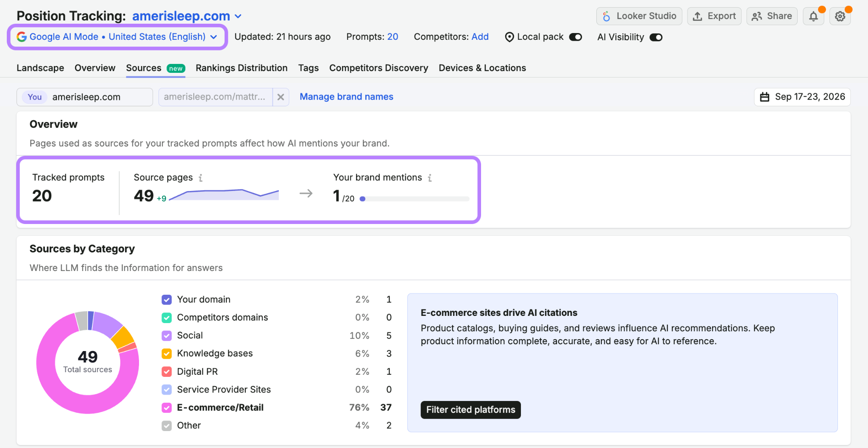Expand the amerisleep.com project dropdown
Screen dimensions: 868x448
click(187, 16)
